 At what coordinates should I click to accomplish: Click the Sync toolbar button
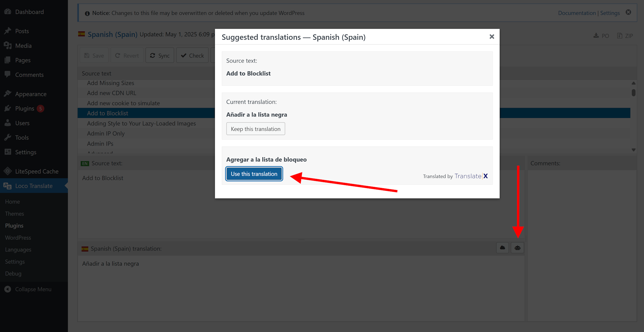[x=160, y=55]
